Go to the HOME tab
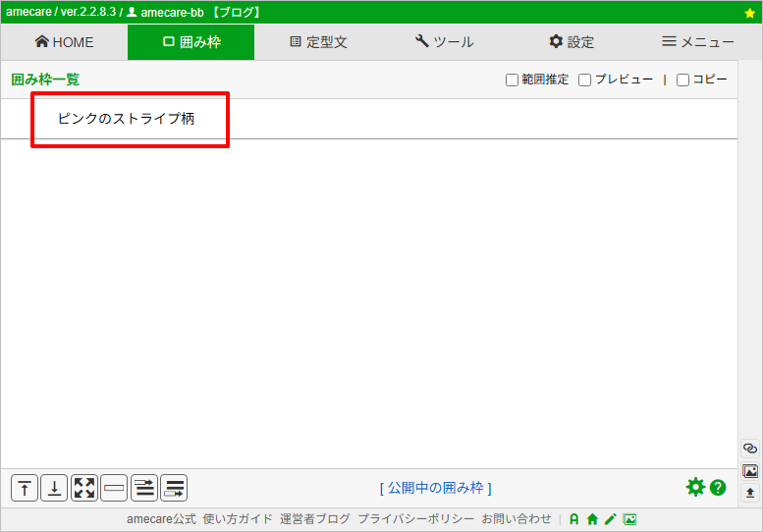Screen dimensions: 763x532 [64, 42]
